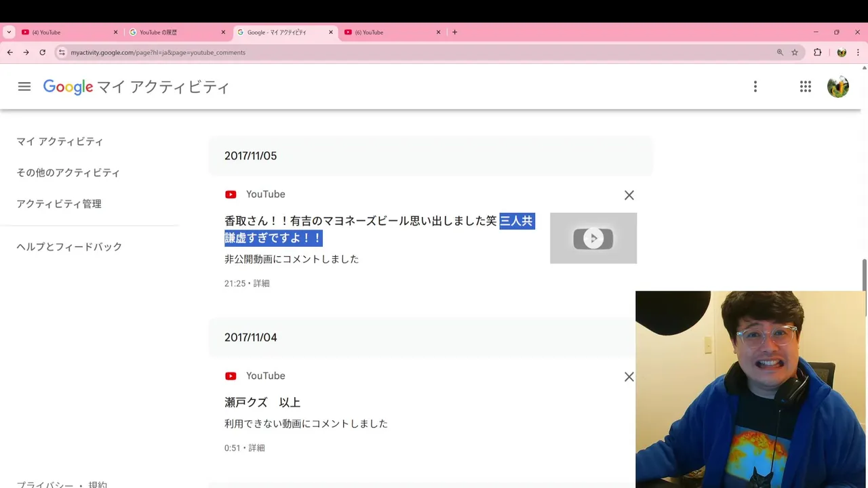Delete the 瀬戸クズ comment activity
The height and width of the screenshot is (488, 868).
coord(629,377)
